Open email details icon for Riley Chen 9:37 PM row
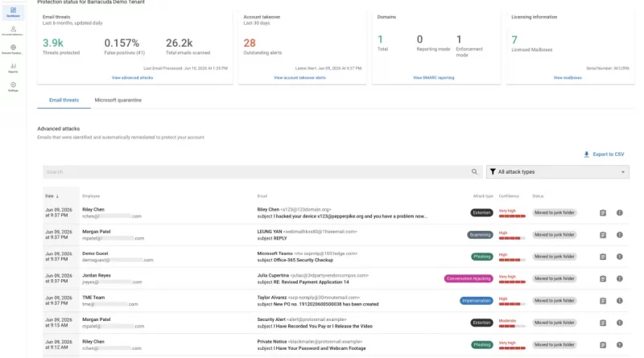This screenshot has width=644, height=358. point(602,212)
